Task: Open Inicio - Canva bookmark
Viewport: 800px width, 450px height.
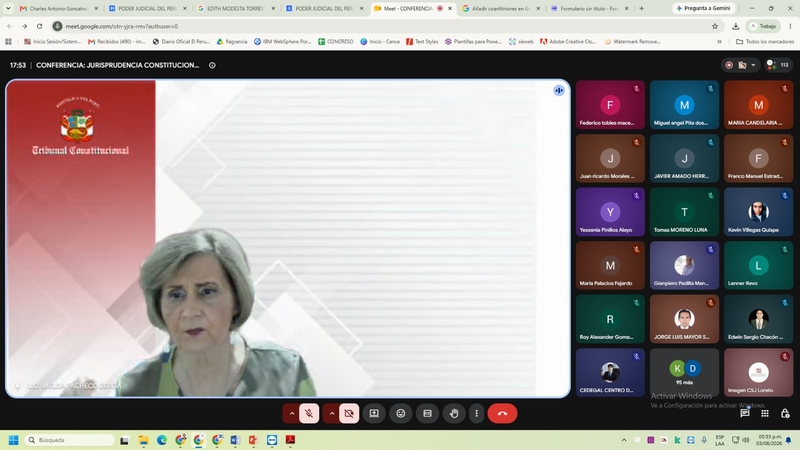Action: tap(380, 41)
